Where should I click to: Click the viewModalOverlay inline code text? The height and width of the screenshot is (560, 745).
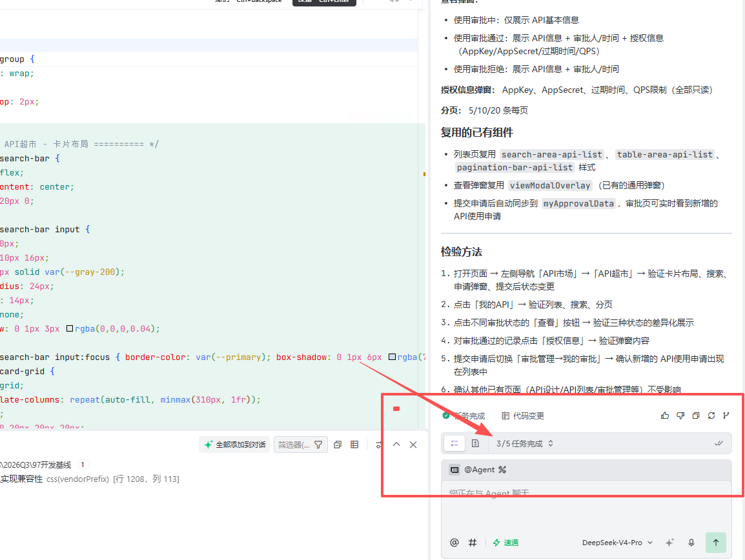tap(550, 185)
